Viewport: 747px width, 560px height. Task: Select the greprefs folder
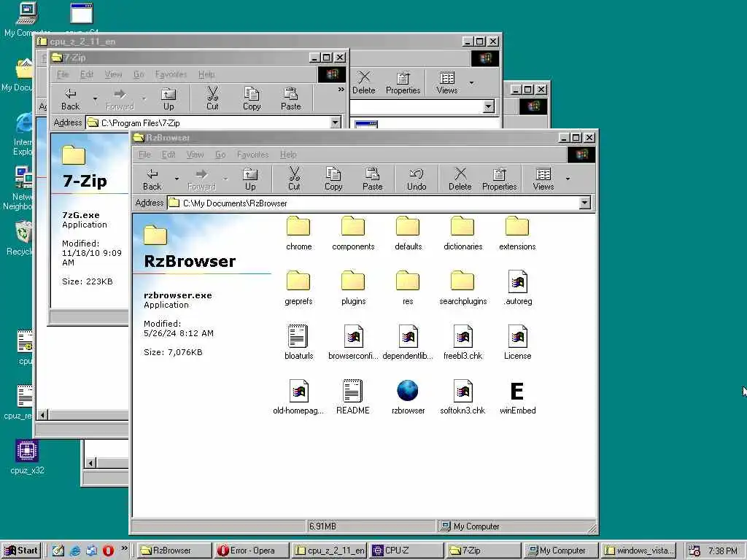(x=298, y=287)
